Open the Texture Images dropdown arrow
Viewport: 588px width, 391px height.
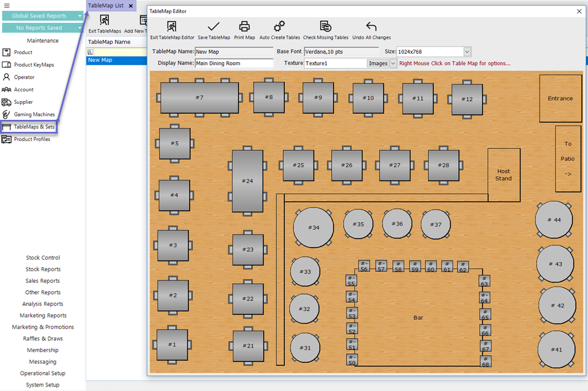coord(393,63)
